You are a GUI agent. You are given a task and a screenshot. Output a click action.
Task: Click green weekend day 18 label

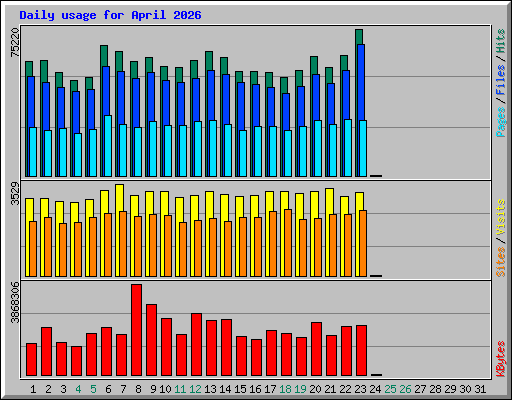(285, 389)
